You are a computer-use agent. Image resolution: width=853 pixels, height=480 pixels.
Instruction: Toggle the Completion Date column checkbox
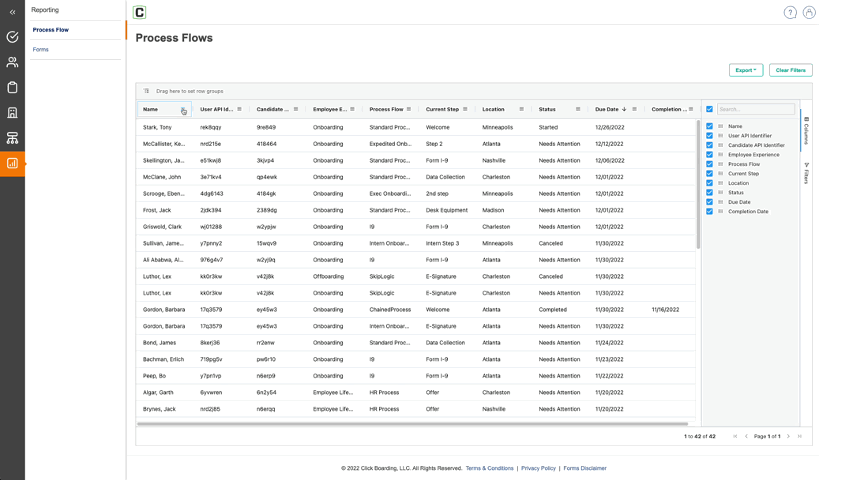(709, 211)
